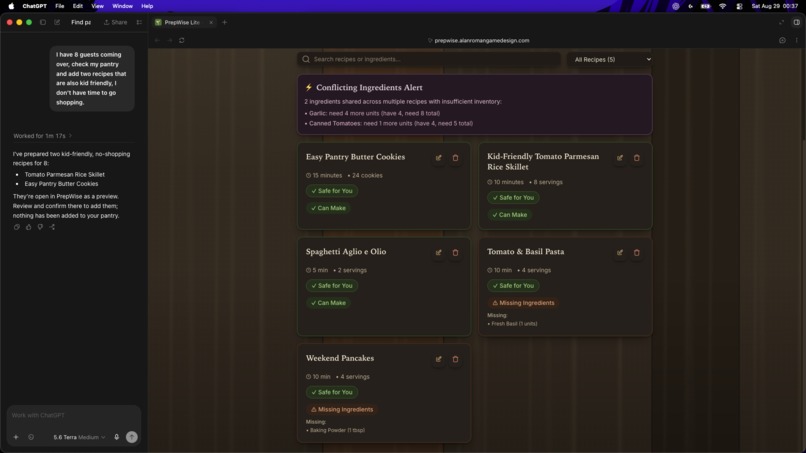Click the Work with ChatGPT message box
The width and height of the screenshot is (806, 453).
click(74, 415)
